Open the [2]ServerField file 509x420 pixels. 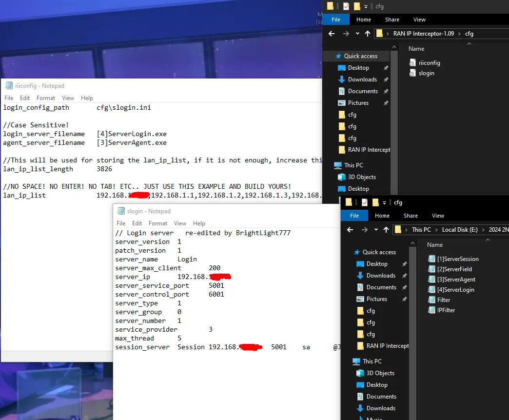[450, 269]
